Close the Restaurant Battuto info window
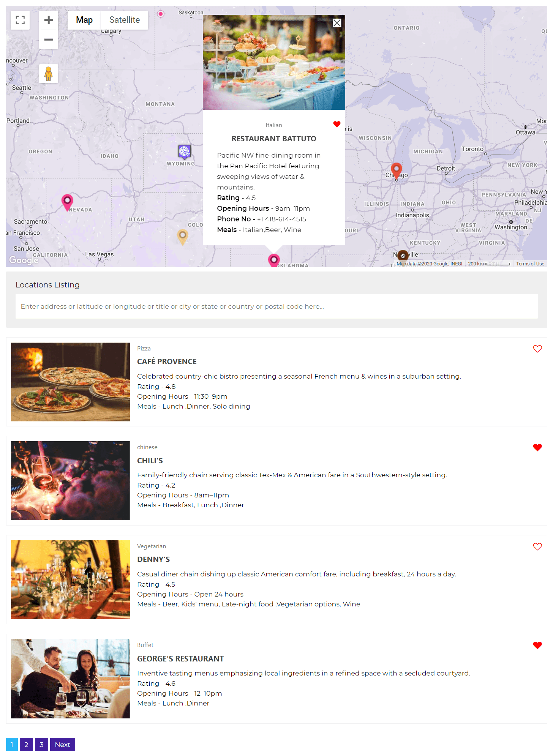The image size is (553, 756). pyautogui.click(x=337, y=23)
